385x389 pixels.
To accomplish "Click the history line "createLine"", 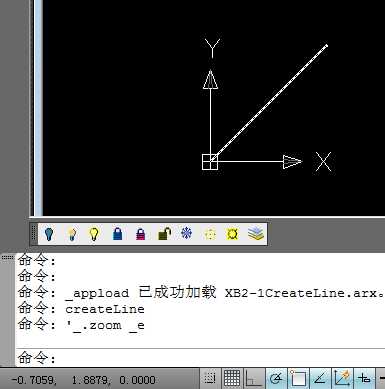I will [105, 309].
